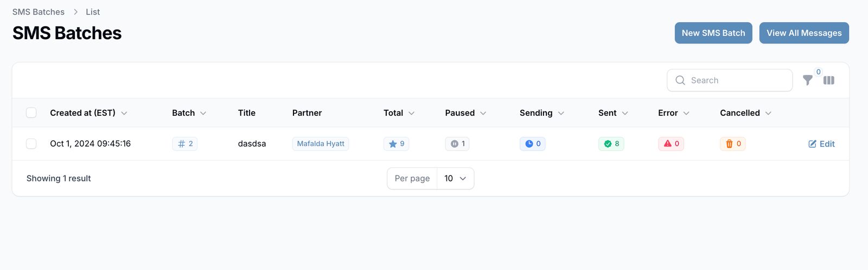This screenshot has height=270, width=868.
Task: Click the batch number 2 badge
Action: coord(185,144)
